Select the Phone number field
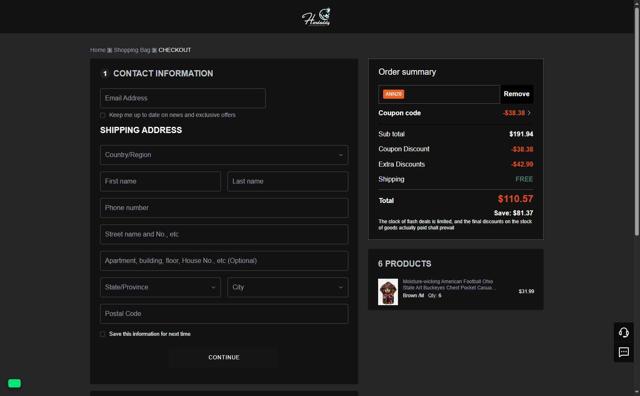The image size is (640, 396). point(224,208)
